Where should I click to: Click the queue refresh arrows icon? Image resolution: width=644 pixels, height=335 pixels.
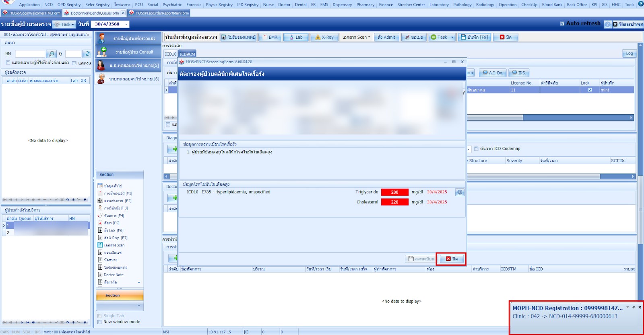(87, 54)
